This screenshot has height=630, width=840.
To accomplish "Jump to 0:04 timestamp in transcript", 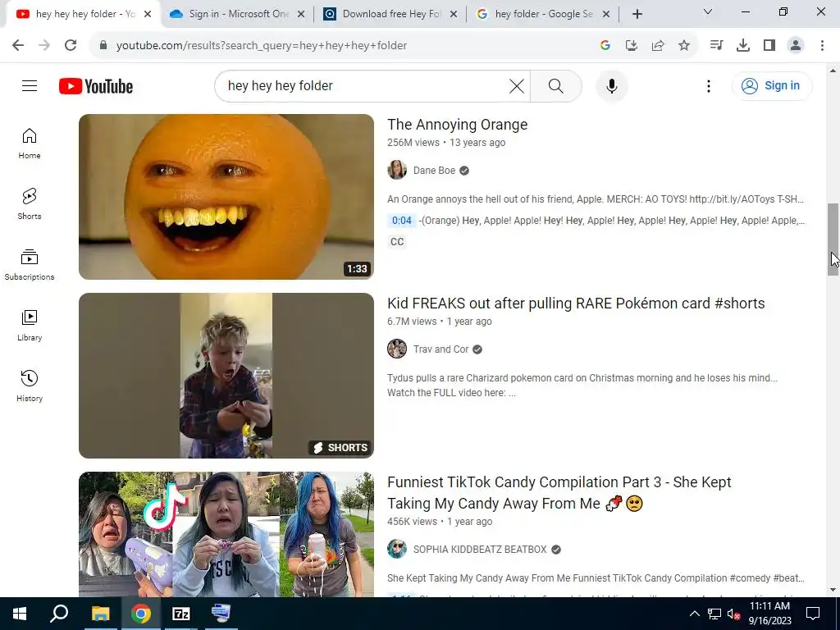I will tap(401, 220).
